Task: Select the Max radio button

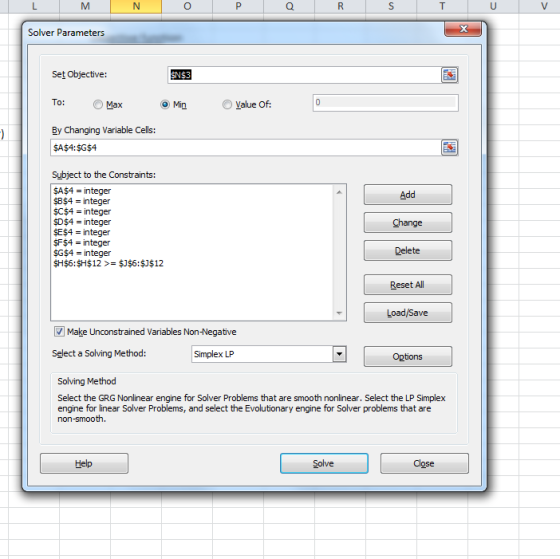Action: [98, 104]
